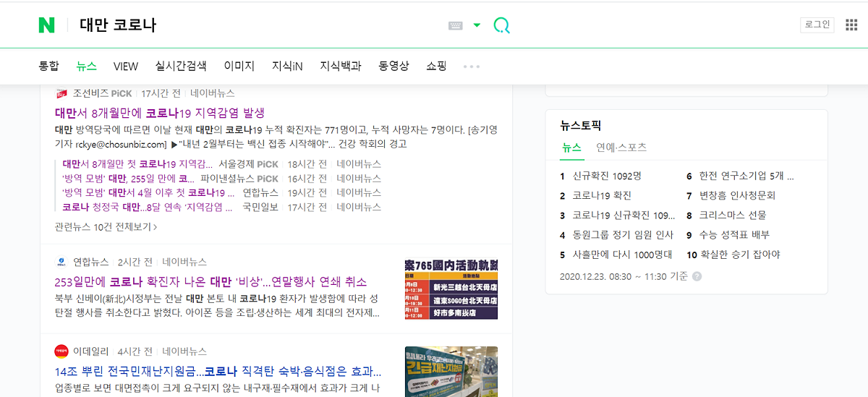Screen dimensions: 868x397
Task: Switch to 연예·스포츠 in 뉴스토픽
Action: [x=621, y=147]
